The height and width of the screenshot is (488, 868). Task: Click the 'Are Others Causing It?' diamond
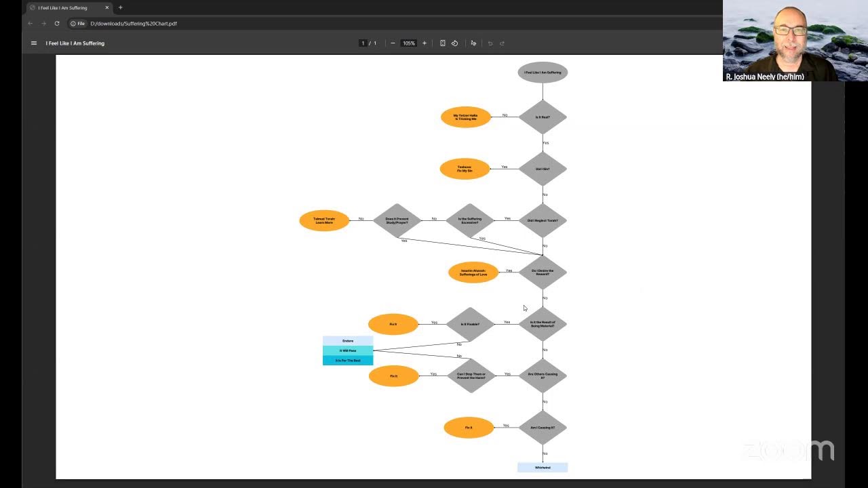pyautogui.click(x=542, y=375)
